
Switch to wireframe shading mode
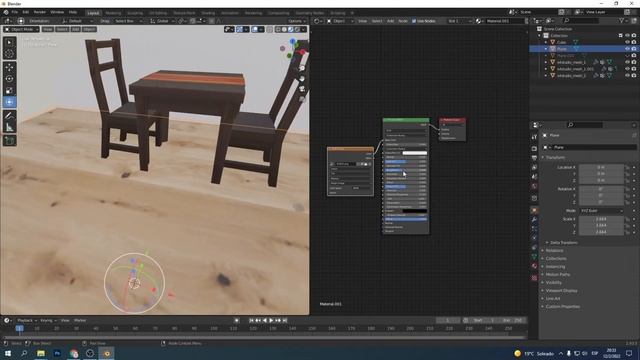point(278,29)
